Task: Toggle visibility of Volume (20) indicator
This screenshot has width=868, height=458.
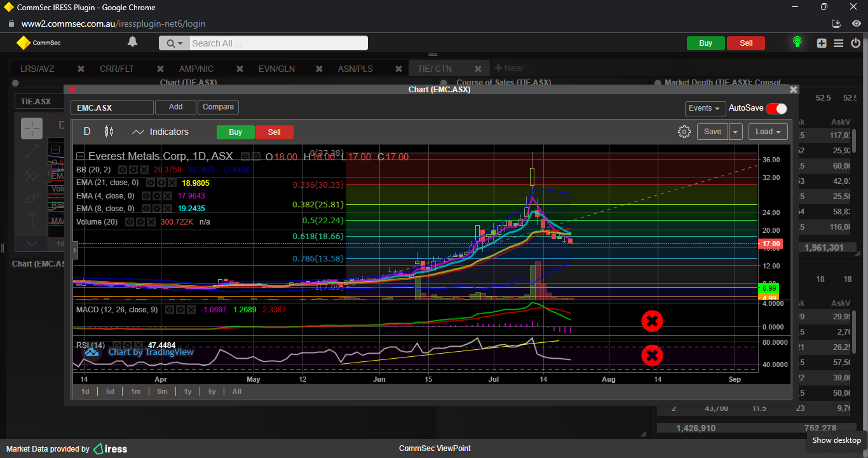Action: (x=129, y=222)
